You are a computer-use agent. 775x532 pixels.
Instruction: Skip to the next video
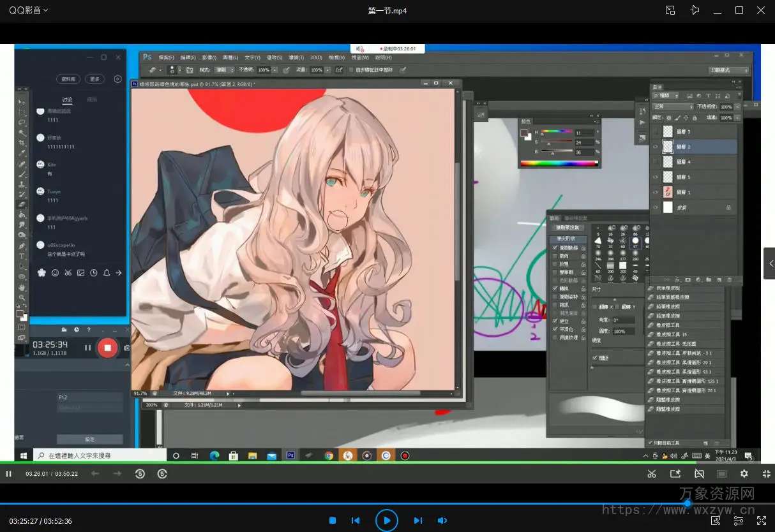tap(418, 521)
